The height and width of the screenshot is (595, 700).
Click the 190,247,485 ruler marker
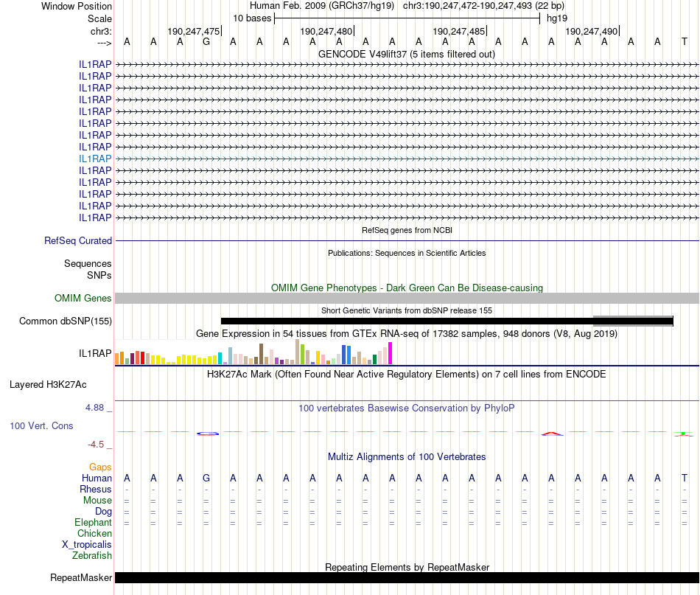459,31
